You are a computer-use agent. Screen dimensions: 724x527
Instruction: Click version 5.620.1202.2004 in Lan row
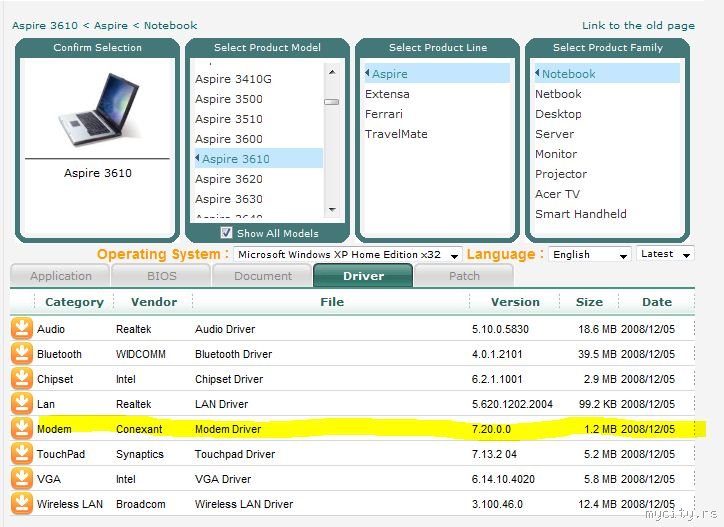[x=512, y=404]
